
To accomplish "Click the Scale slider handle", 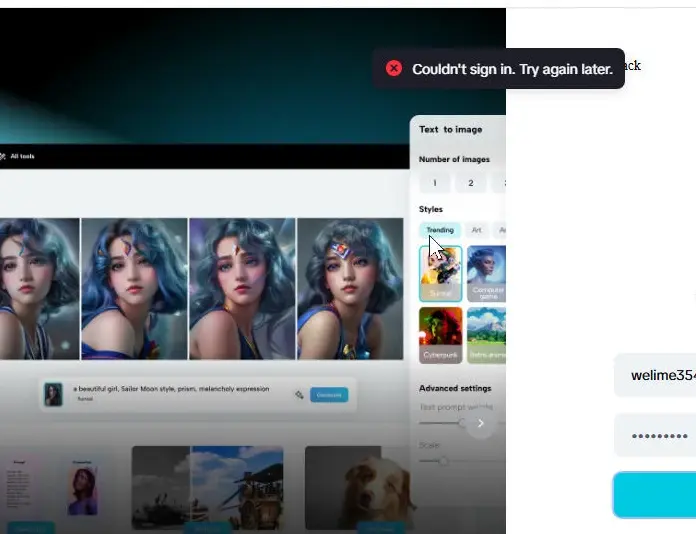I will click(443, 461).
